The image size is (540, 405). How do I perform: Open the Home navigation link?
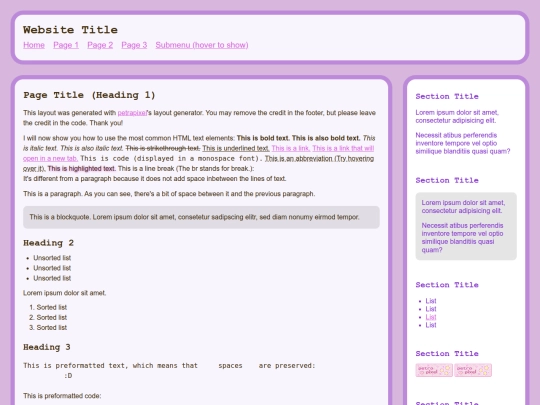coord(34,45)
